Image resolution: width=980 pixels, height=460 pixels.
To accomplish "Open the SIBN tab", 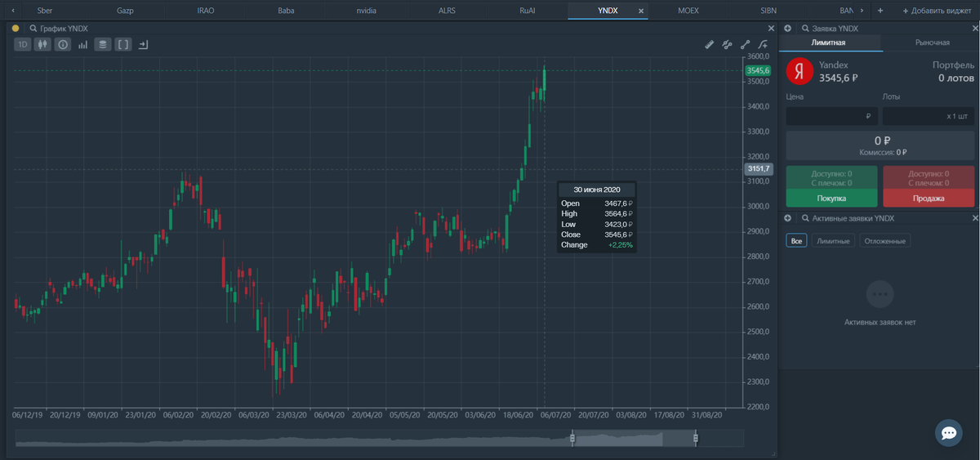I will (x=769, y=11).
